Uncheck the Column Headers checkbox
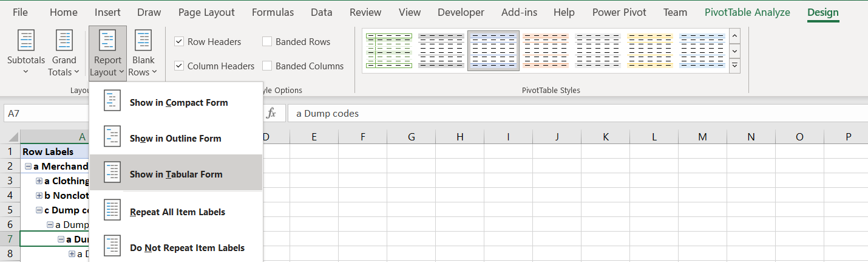The height and width of the screenshot is (262, 868). click(x=179, y=66)
